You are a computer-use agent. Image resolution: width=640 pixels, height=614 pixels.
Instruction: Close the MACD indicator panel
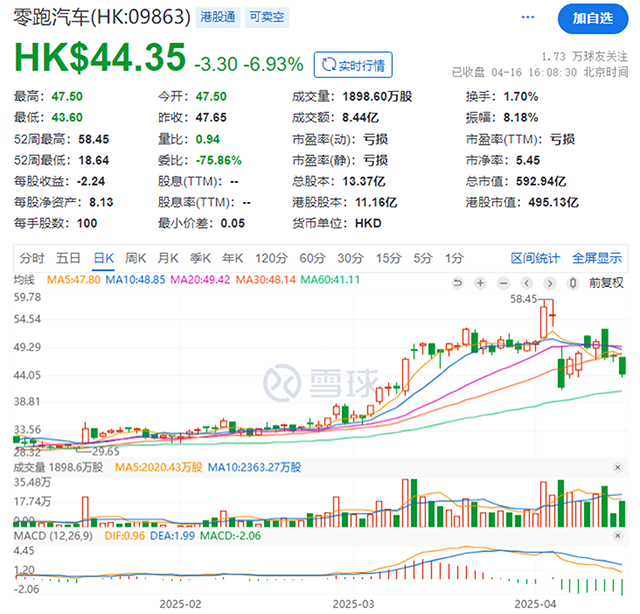point(618,536)
